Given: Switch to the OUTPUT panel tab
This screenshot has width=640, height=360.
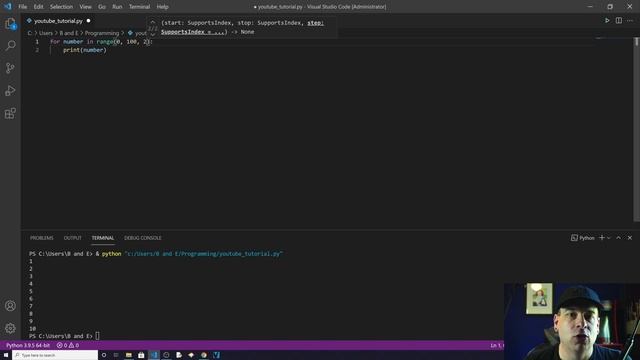Looking at the screenshot, I should [73, 238].
